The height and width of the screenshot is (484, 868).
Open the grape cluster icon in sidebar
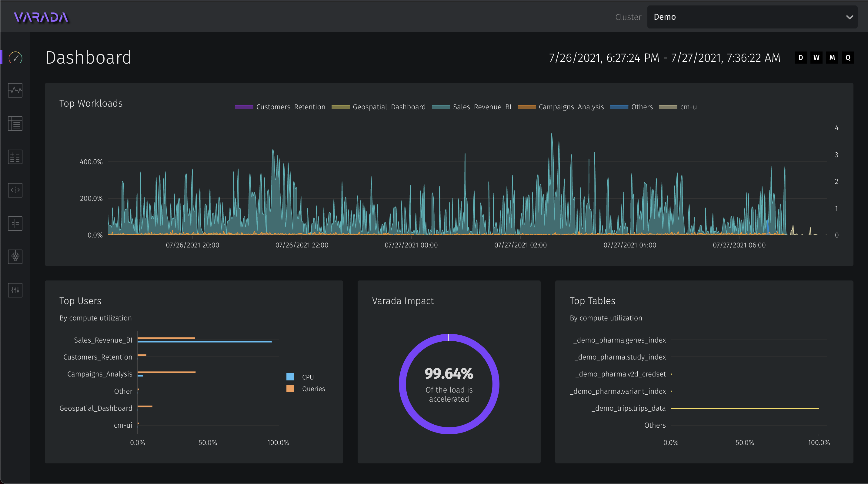point(15,257)
